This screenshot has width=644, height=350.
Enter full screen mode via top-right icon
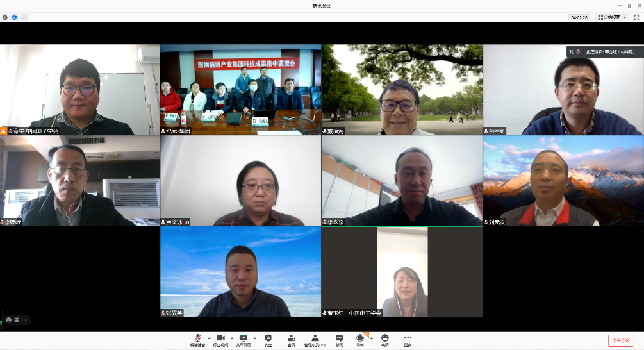pyautogui.click(x=636, y=17)
